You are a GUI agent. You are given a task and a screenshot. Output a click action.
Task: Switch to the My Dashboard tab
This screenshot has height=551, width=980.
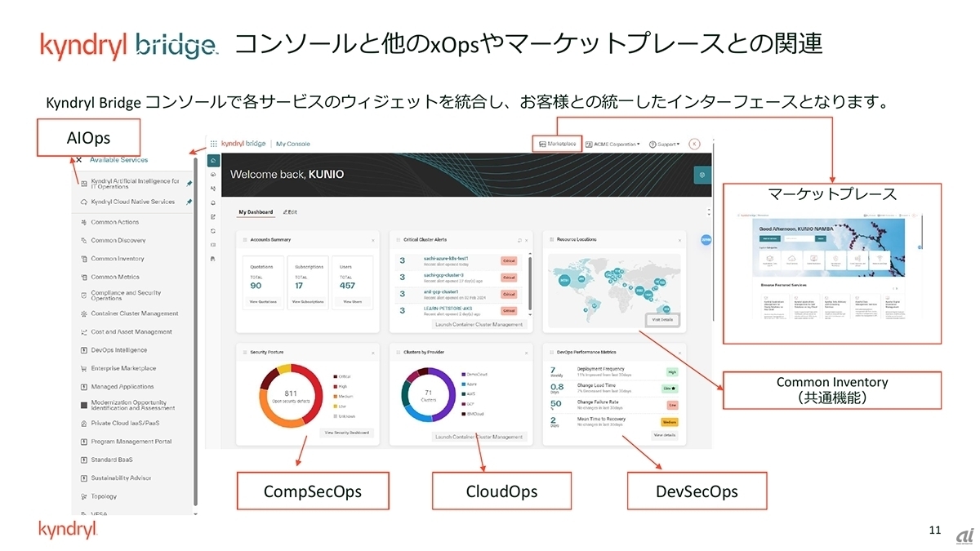[256, 212]
